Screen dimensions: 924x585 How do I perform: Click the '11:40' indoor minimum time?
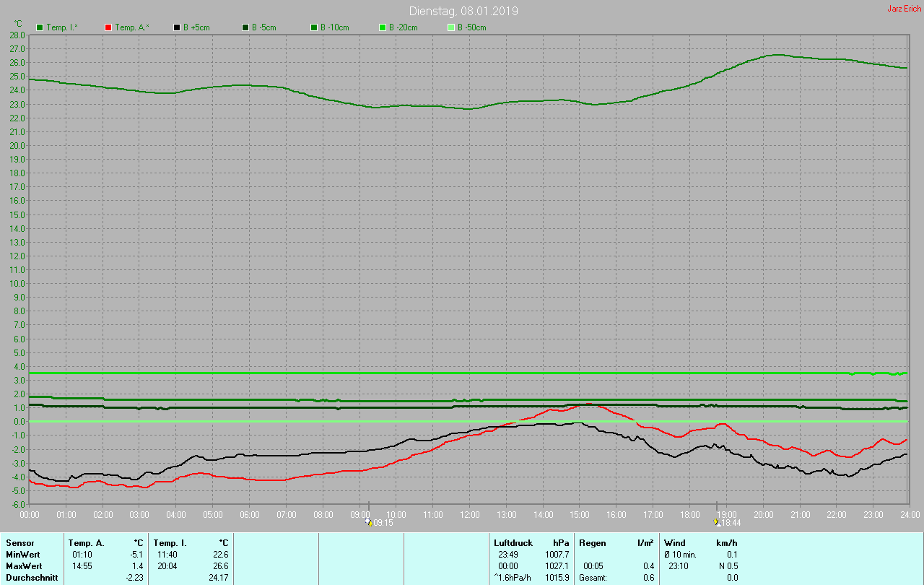tap(167, 554)
